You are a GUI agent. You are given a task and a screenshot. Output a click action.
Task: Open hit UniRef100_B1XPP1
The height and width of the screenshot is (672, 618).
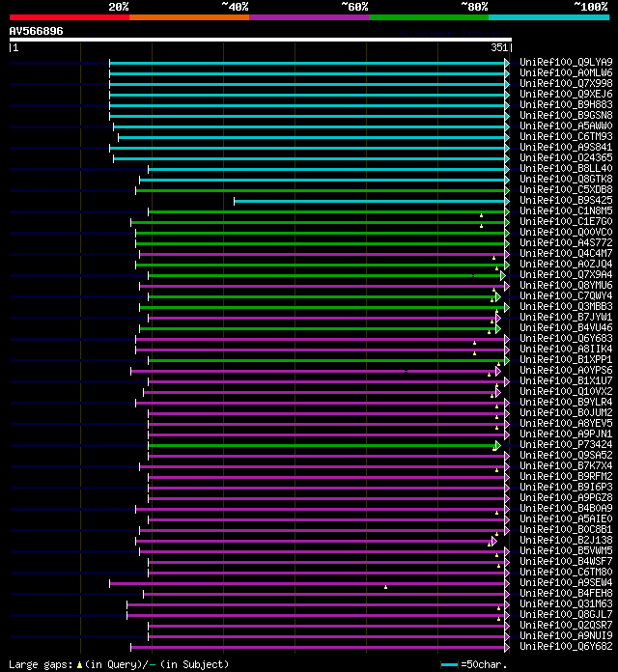pyautogui.click(x=566, y=359)
